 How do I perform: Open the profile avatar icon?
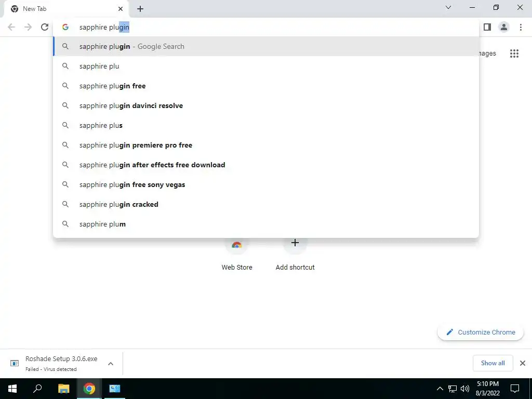[504, 27]
